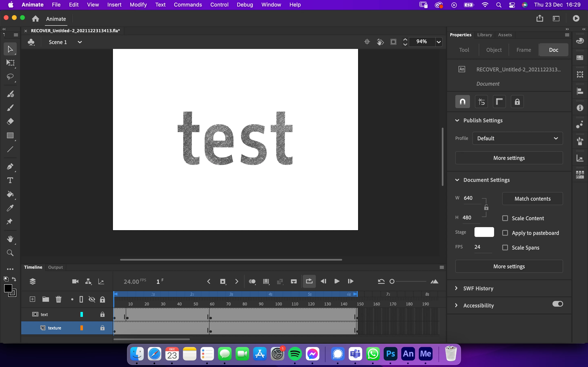Image resolution: width=588 pixels, height=367 pixels.
Task: Open the Modify menu
Action: pos(138,5)
